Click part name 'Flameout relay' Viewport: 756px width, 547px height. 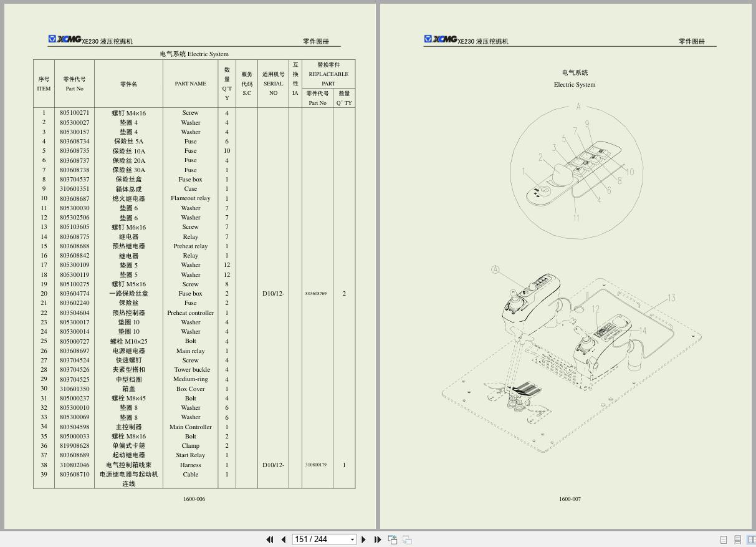190,198
